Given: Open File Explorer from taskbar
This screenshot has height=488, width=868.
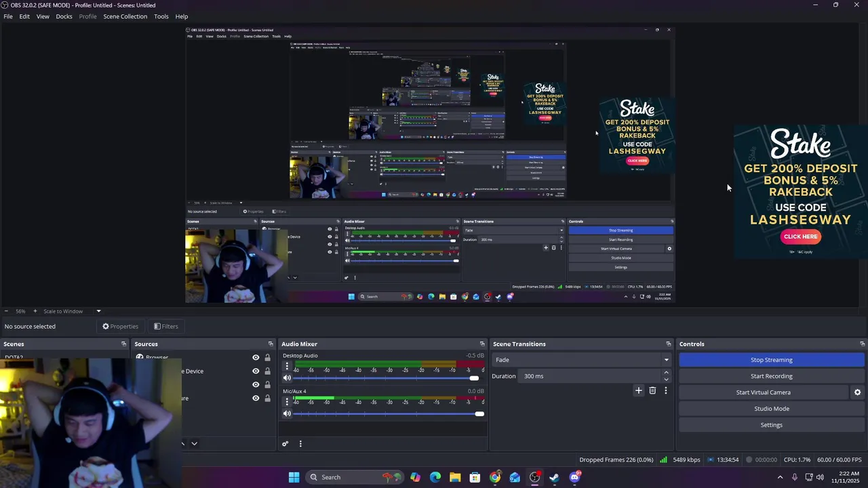Looking at the screenshot, I should (455, 477).
